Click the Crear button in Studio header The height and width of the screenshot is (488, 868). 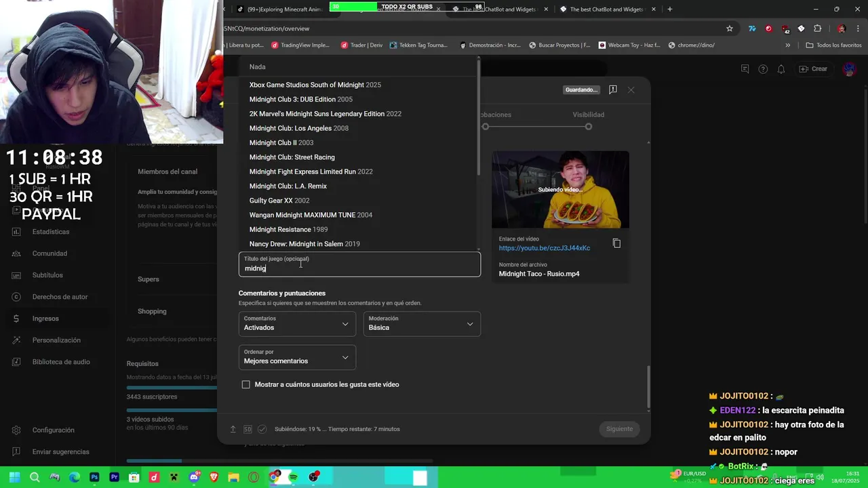[x=813, y=69]
